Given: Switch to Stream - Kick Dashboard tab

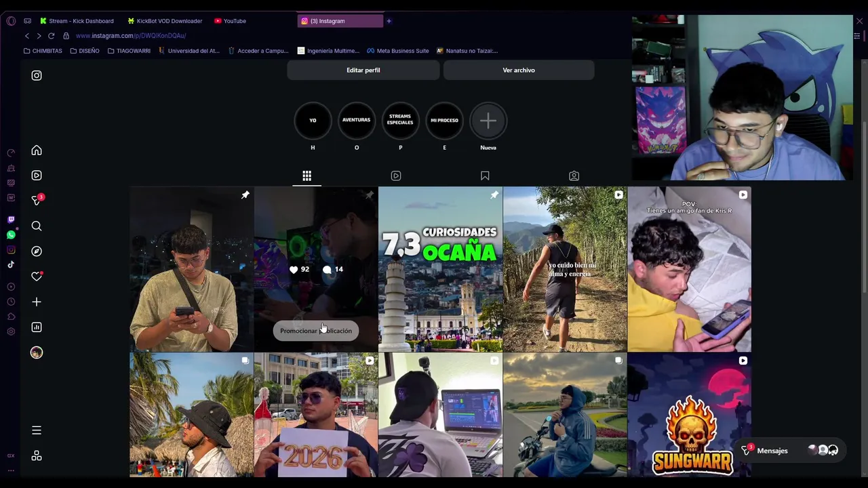Looking at the screenshot, I should click(x=77, y=21).
